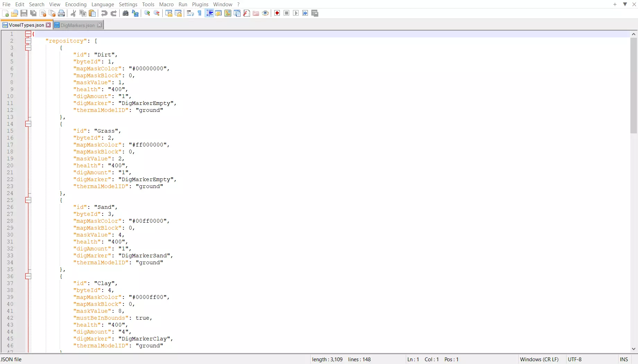Open the Function List panel
This screenshot has width=638, height=364.
coord(247,13)
